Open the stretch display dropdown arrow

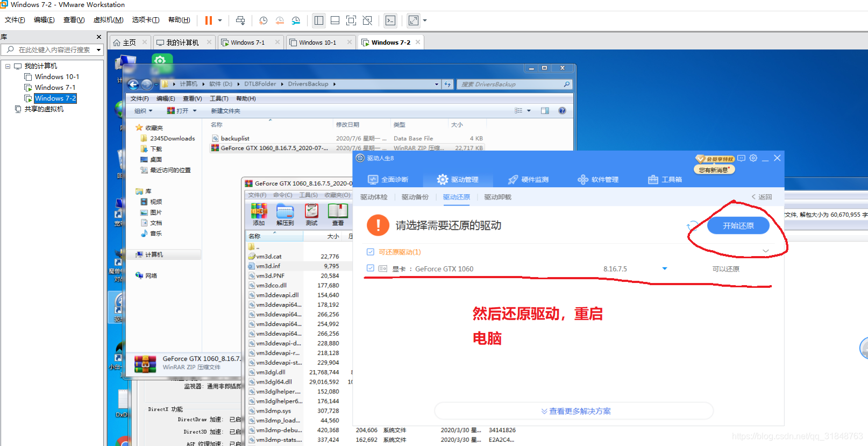point(425,20)
